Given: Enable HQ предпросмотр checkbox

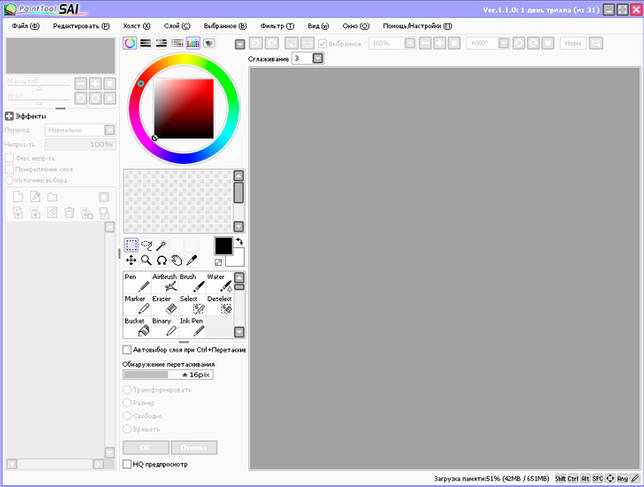Looking at the screenshot, I should (x=127, y=464).
